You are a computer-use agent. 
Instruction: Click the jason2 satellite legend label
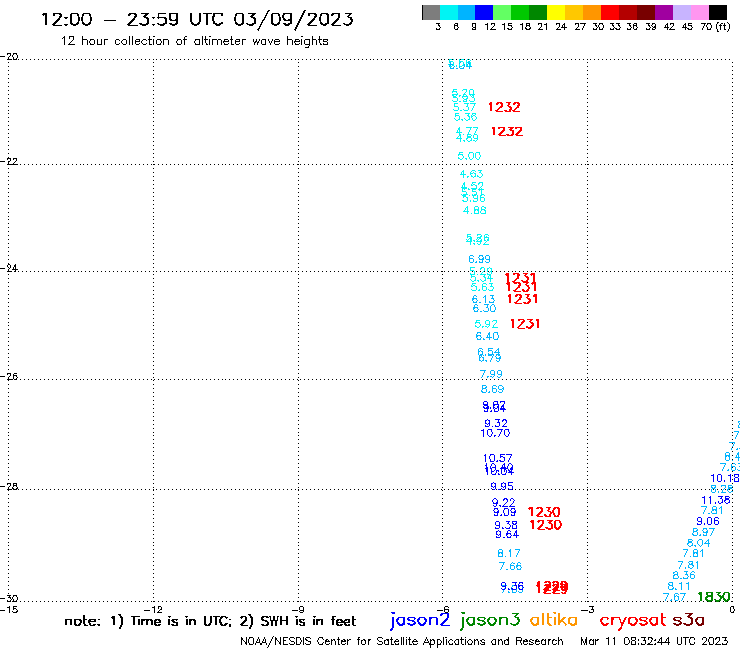coord(420,621)
